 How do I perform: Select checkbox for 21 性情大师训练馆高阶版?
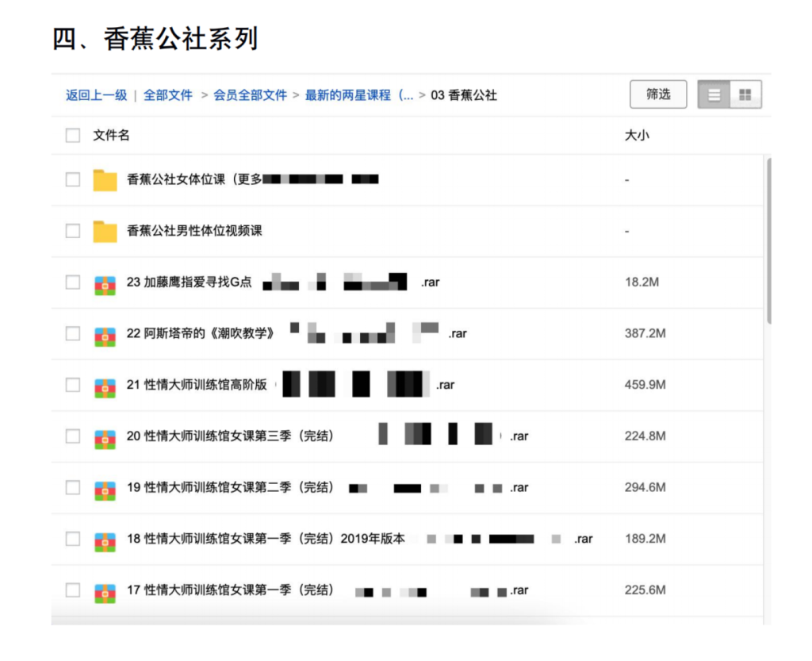point(73,385)
